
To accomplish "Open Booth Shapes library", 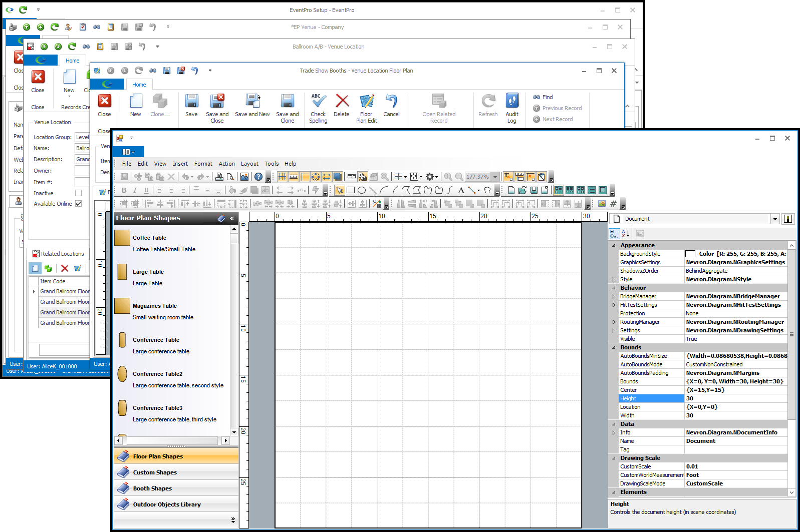I will tap(176, 488).
